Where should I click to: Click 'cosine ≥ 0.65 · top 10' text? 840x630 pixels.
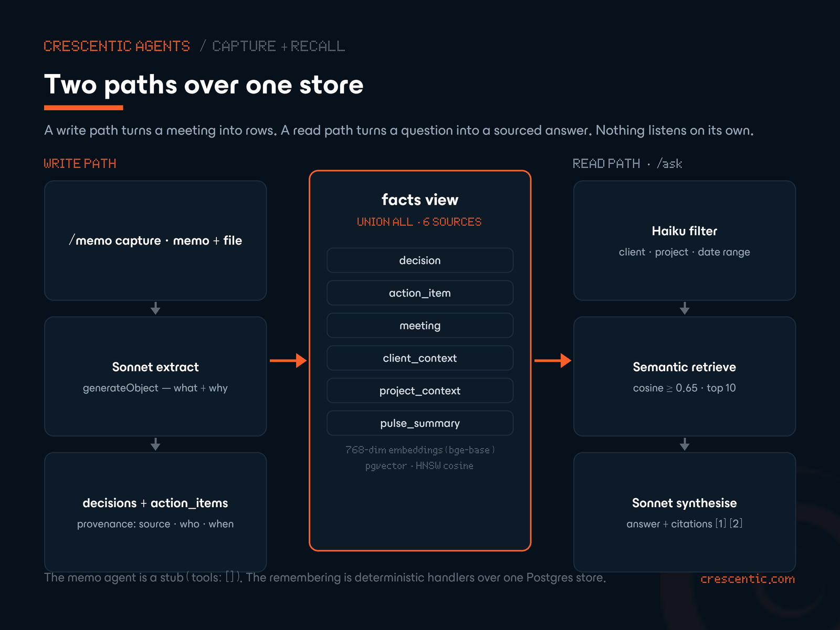click(x=685, y=388)
